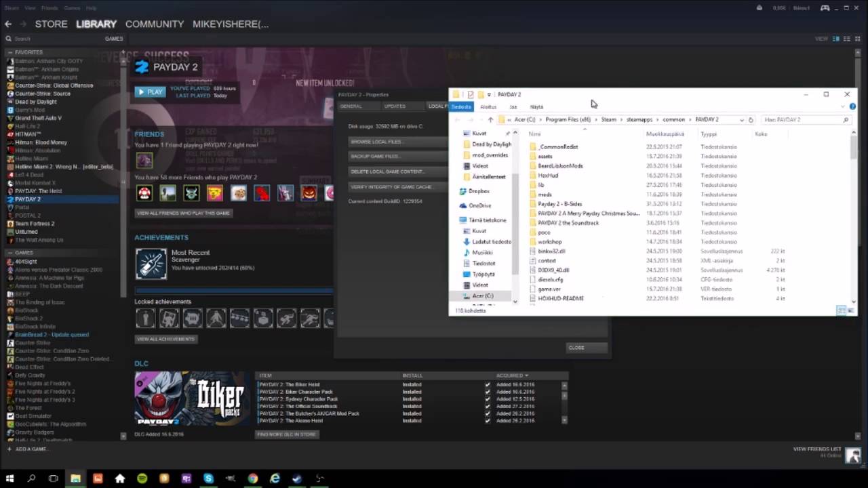
Task: Click the PAYDAY 2 game logo icon
Action: [142, 66]
